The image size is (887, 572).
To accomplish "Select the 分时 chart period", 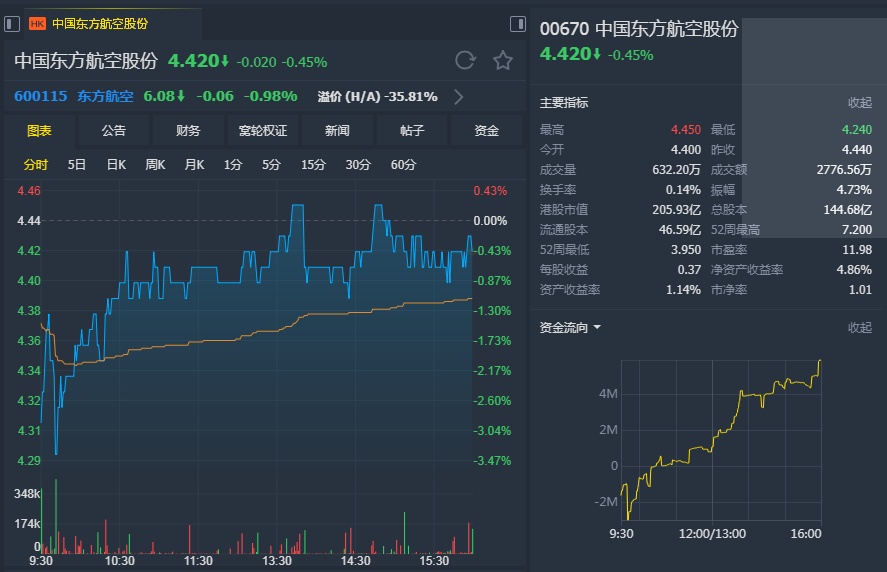I will point(36,165).
